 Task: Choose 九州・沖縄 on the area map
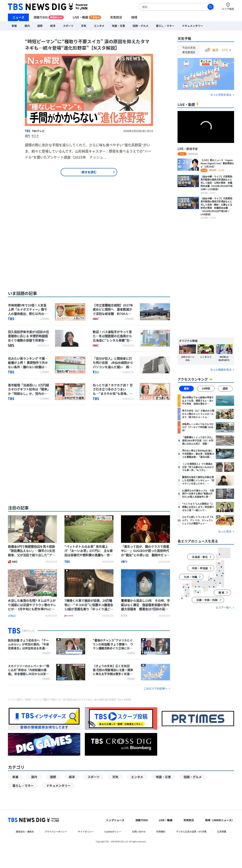tap(191, 577)
